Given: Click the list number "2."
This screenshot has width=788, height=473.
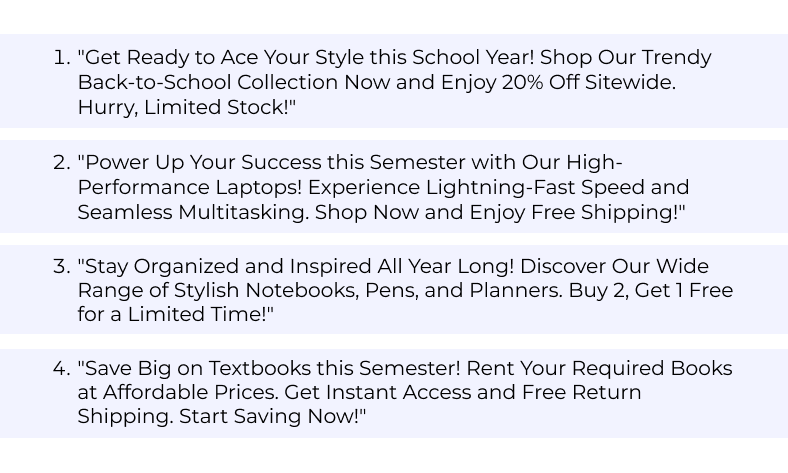Looking at the screenshot, I should click(62, 162).
